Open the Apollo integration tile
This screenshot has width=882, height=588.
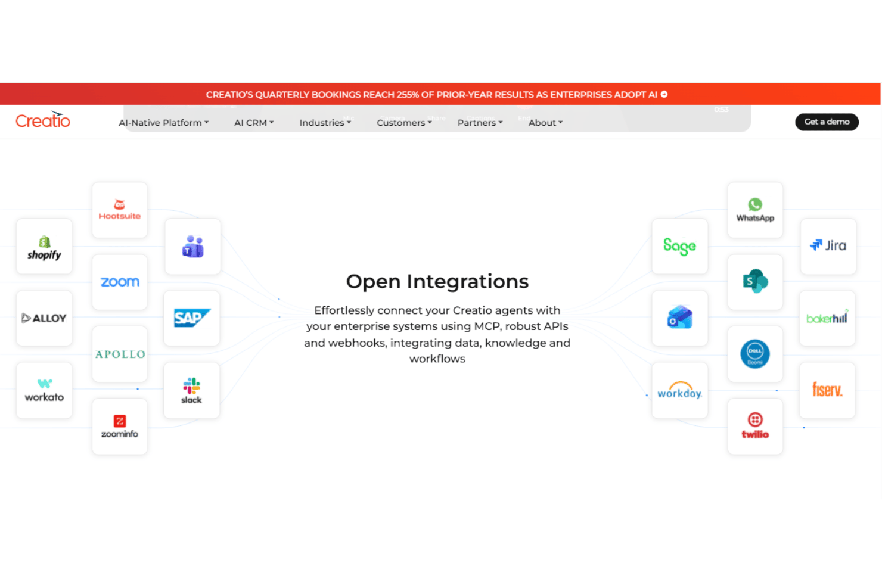(120, 354)
